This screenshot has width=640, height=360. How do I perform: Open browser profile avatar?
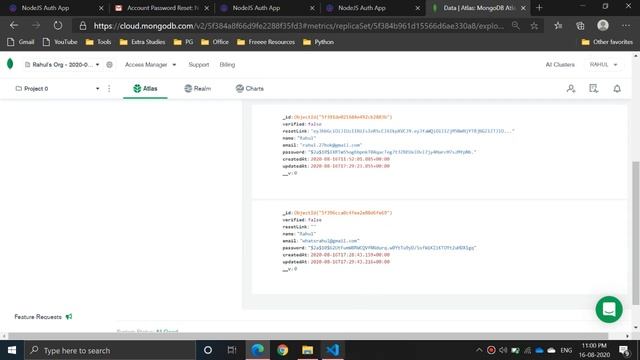pos(603,25)
